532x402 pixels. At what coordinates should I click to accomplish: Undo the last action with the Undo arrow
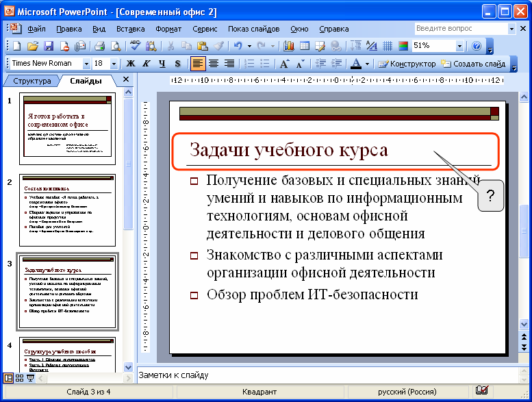tap(238, 46)
